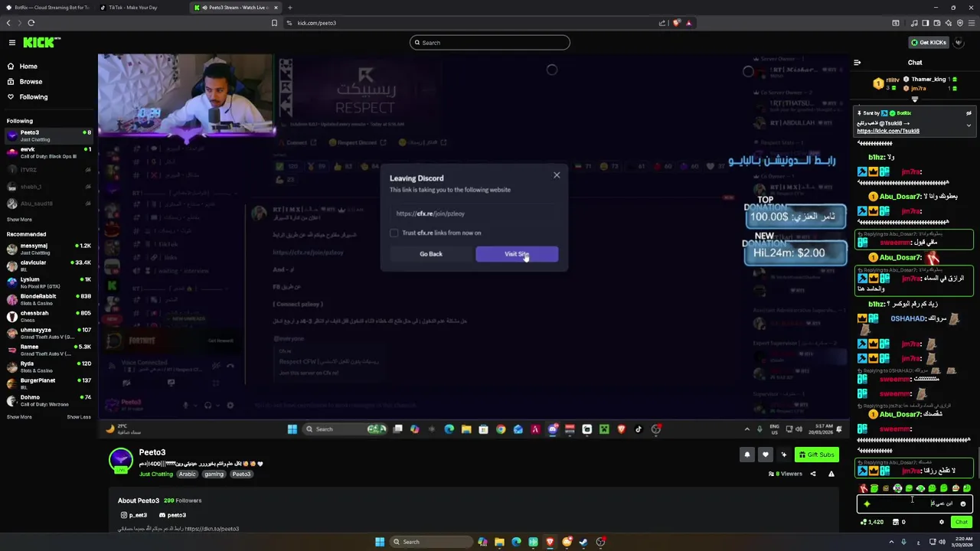980x551 pixels.
Task: Click the Get KICKs button
Action: tap(929, 43)
